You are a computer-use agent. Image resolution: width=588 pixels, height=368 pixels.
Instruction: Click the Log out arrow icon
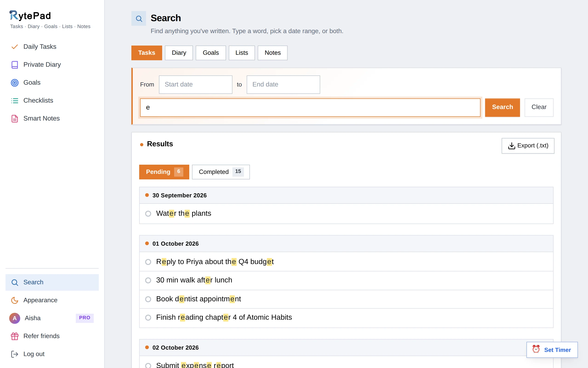(x=14, y=354)
